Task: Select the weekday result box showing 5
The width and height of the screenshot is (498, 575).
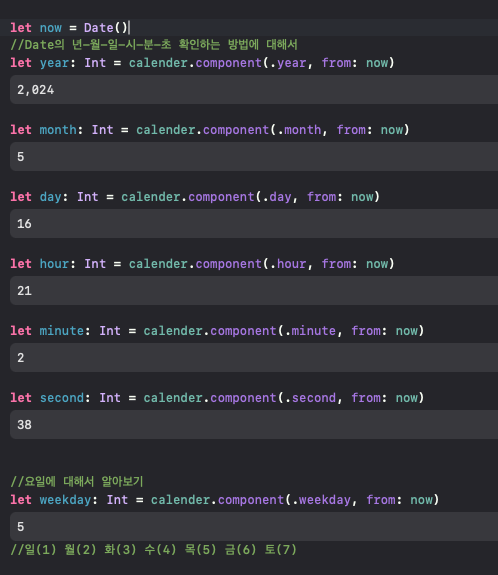Action: 254,527
